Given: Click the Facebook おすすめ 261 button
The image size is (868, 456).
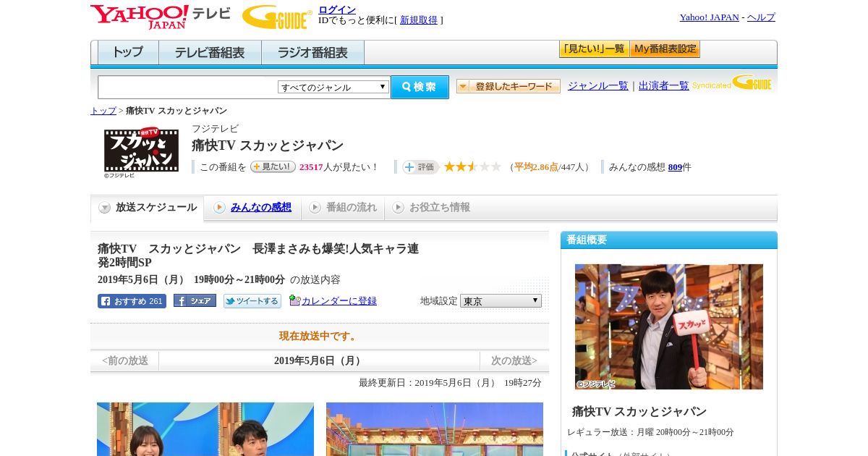Looking at the screenshot, I should tap(132, 301).
